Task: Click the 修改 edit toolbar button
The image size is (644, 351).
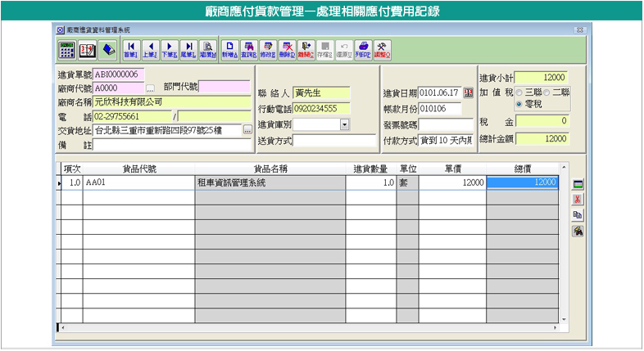Action: [x=268, y=49]
